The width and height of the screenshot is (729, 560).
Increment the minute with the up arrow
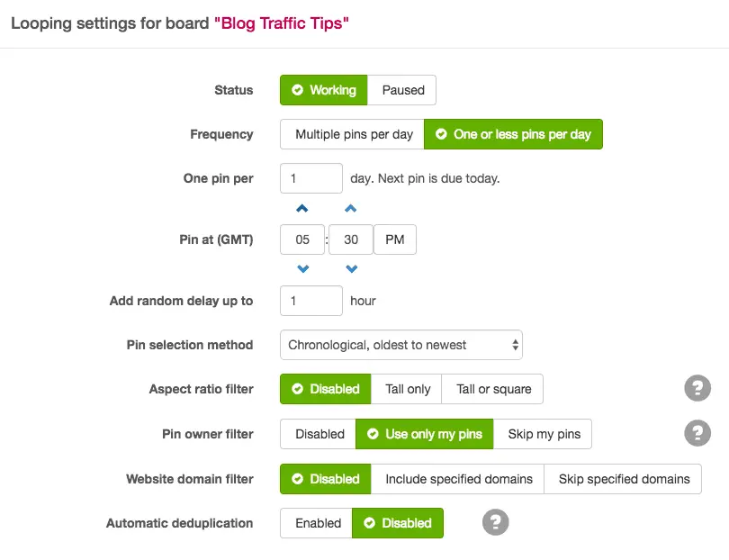[351, 208]
